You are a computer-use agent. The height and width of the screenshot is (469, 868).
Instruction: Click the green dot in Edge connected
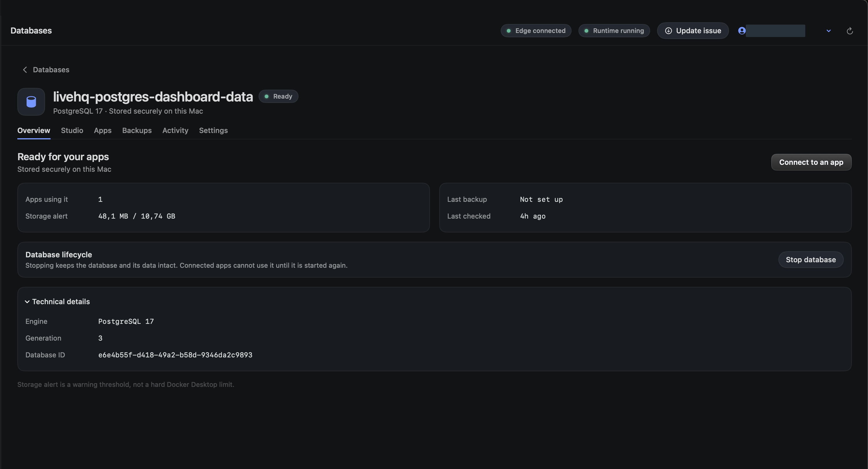[509, 31]
